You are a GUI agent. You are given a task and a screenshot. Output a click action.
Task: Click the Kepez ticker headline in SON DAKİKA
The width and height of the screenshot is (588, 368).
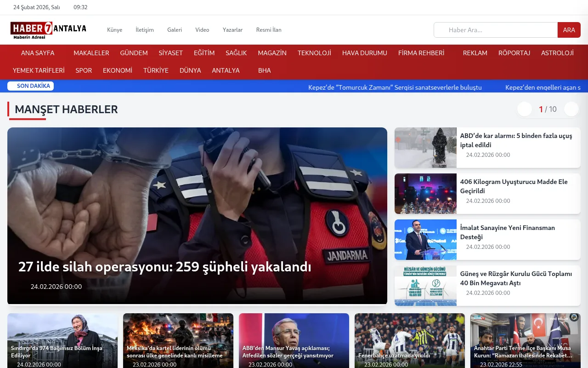395,87
